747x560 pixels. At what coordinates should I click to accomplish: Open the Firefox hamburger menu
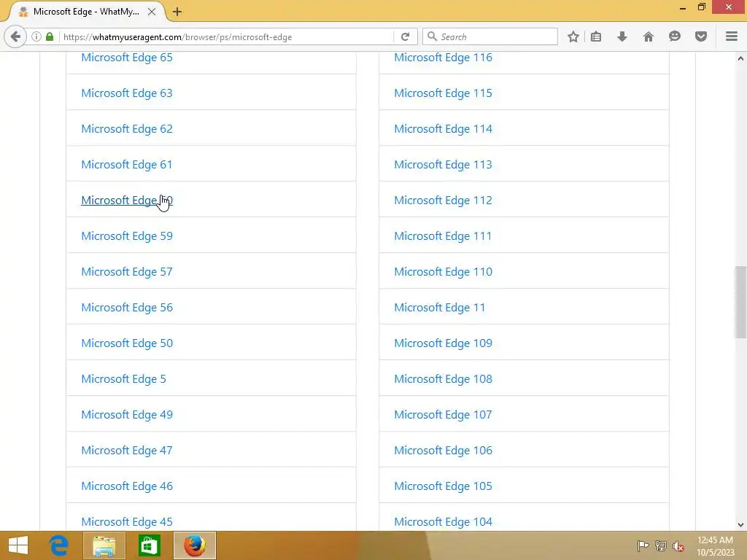[x=732, y=36]
